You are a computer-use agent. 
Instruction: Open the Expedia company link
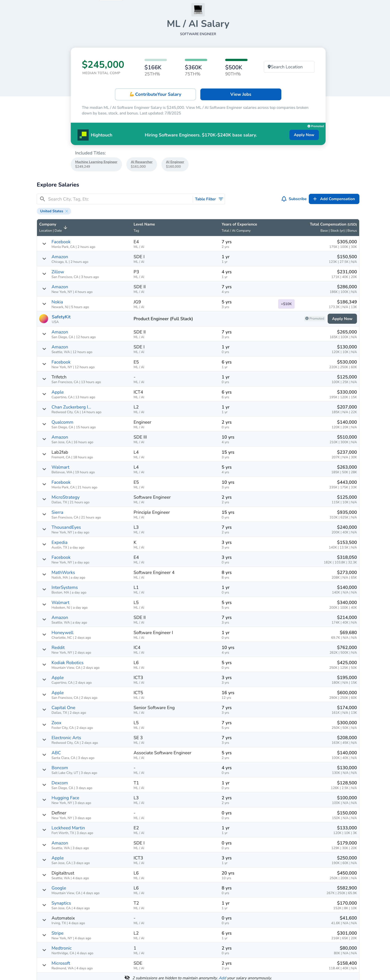click(x=59, y=543)
